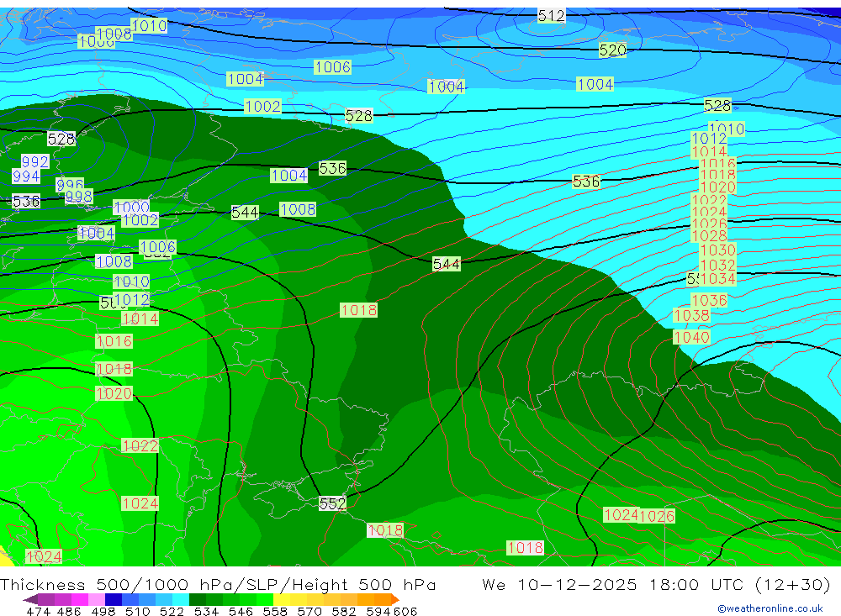Viewport: 841px width, 616px height.
Task: Click the darkest green legend color swatch
Action: 198,599
